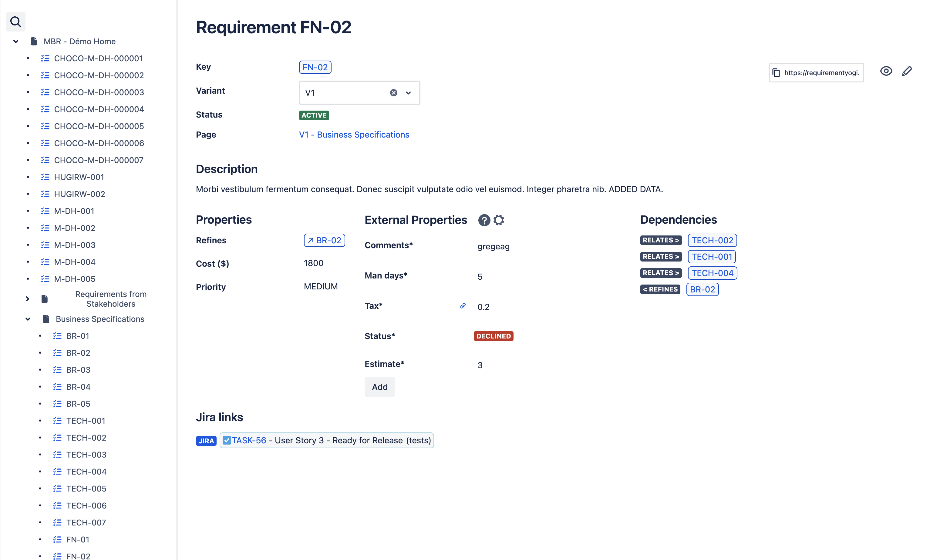Toggle the TASK-56 checkbox in Jira links
Viewport: 930px width, 560px height.
point(227,440)
